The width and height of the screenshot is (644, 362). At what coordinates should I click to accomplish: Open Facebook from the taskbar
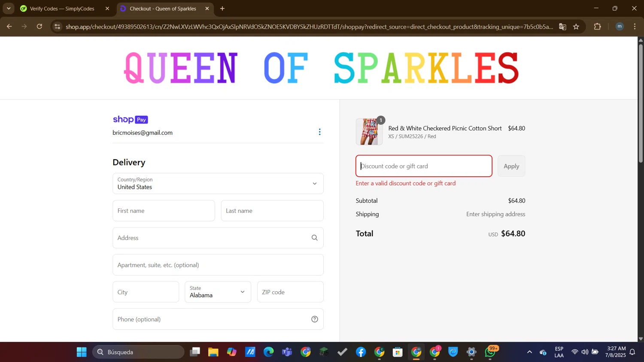[x=361, y=352]
